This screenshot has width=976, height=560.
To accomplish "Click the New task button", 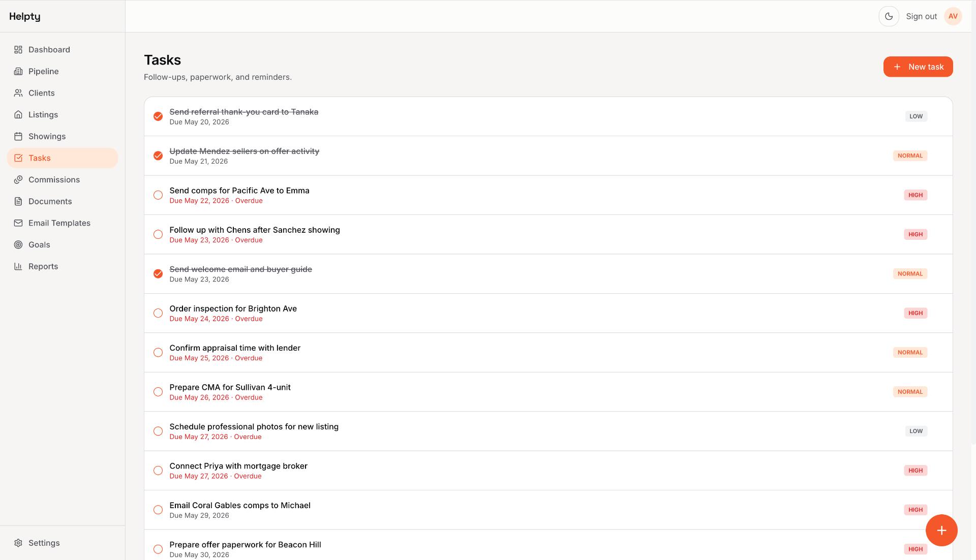I will click(x=918, y=67).
